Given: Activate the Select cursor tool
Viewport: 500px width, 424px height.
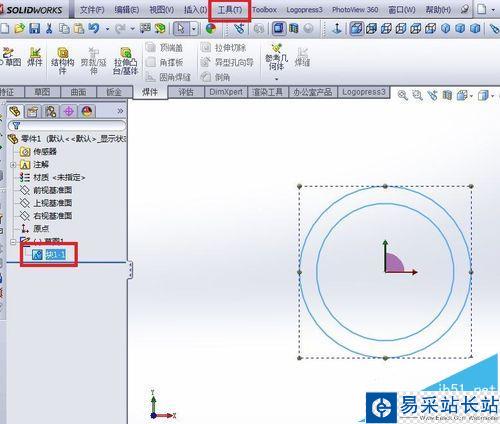Looking at the screenshot, I should [181, 29].
